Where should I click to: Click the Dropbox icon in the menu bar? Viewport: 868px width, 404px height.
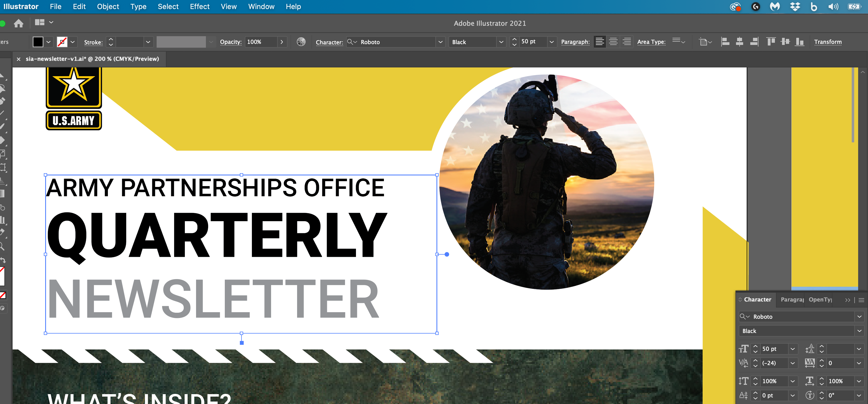(x=795, y=6)
